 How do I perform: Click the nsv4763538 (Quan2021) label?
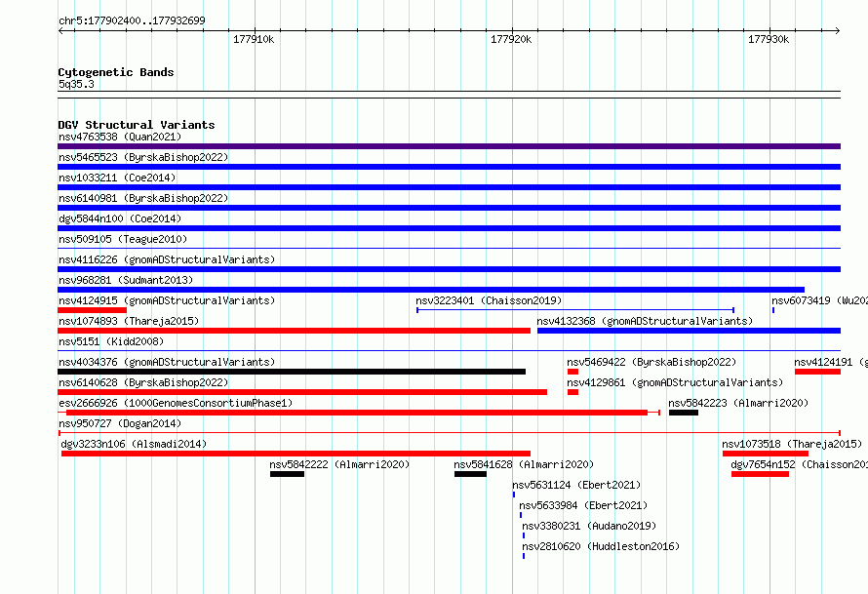click(x=120, y=137)
